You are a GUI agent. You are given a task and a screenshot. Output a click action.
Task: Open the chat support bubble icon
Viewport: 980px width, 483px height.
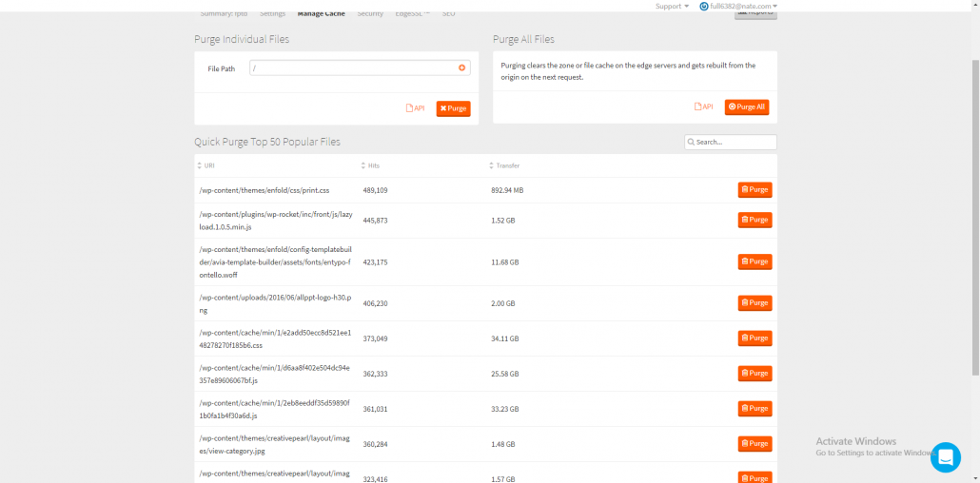click(x=946, y=457)
